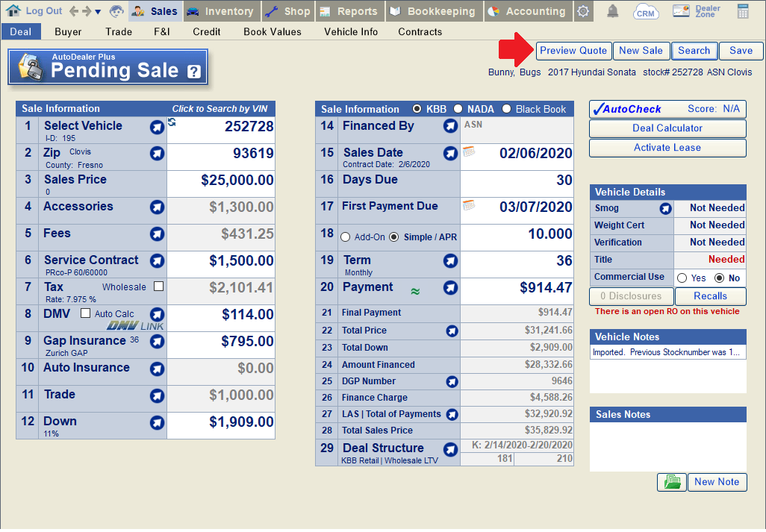Viewport: 766px width, 532px height.
Task: Open Select Vehicle arrow icon
Action: coord(157,128)
